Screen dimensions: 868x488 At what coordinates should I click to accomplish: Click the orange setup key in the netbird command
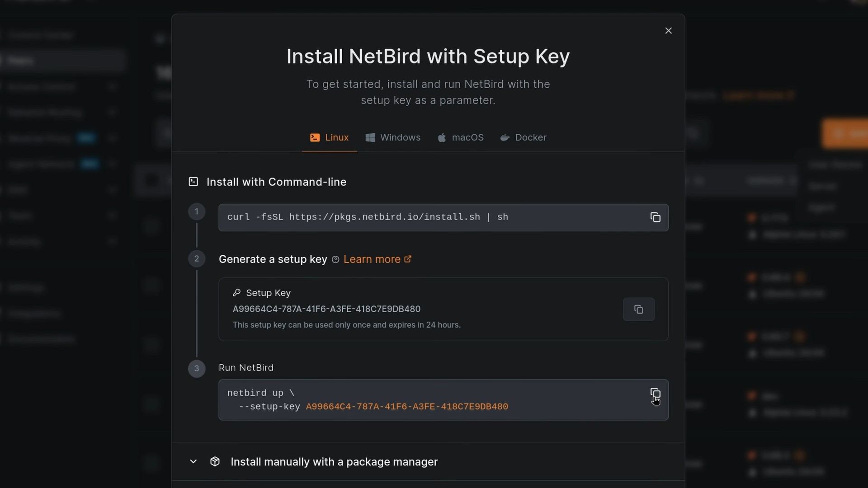(x=407, y=407)
